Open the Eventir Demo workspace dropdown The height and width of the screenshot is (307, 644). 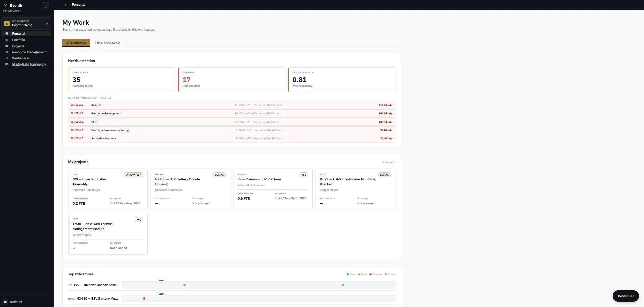click(26, 23)
